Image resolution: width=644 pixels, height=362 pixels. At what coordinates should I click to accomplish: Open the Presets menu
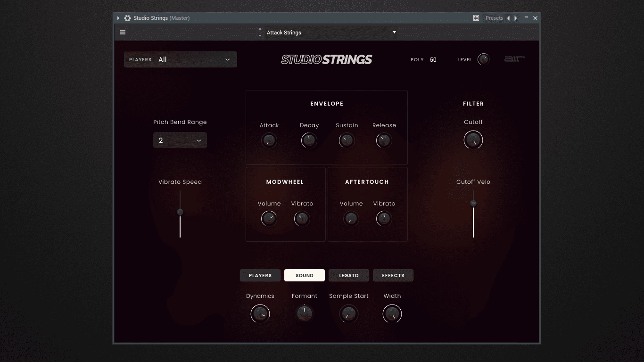(x=494, y=18)
